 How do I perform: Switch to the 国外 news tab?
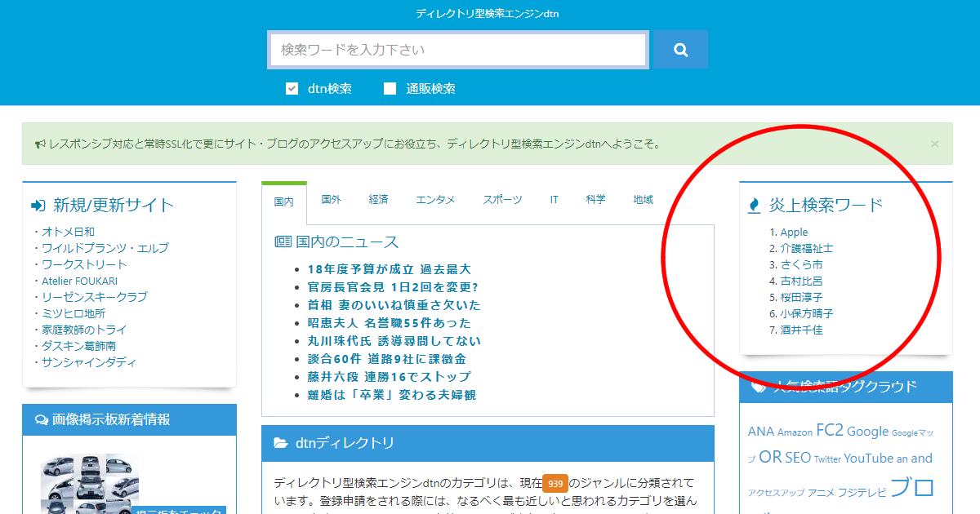pos(331,200)
